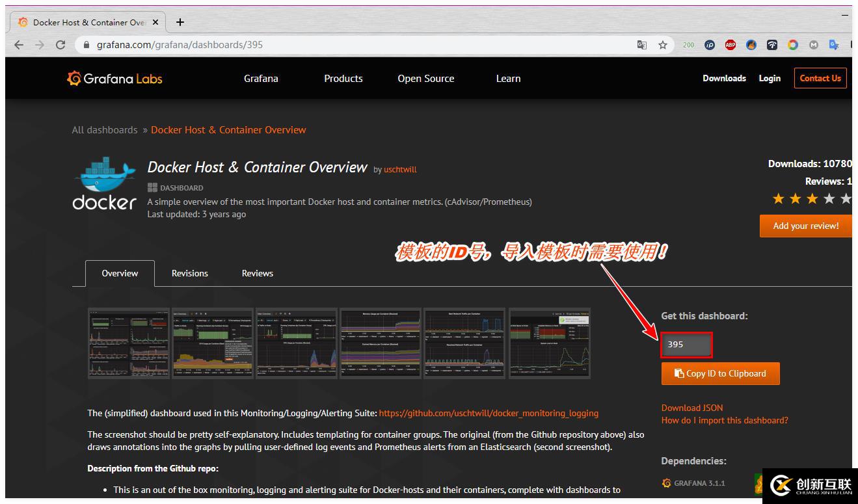
Task: Open the gray M extension icon
Action: (x=814, y=45)
